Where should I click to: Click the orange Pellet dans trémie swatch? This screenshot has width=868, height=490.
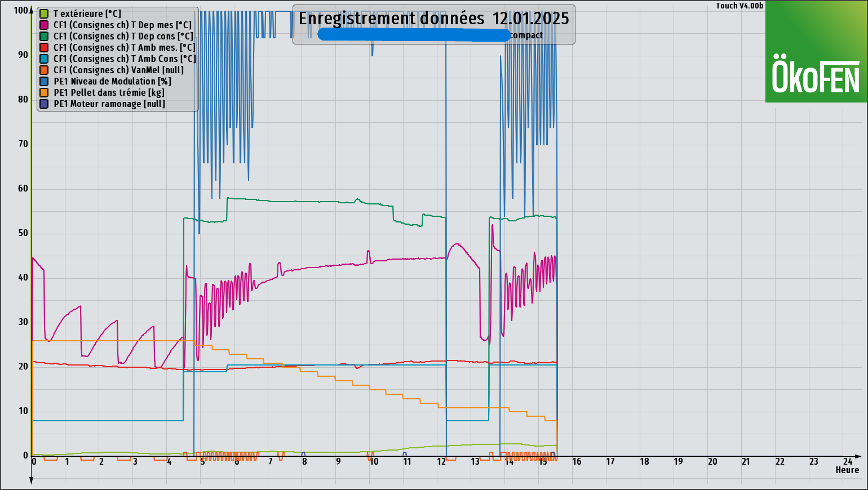(44, 92)
